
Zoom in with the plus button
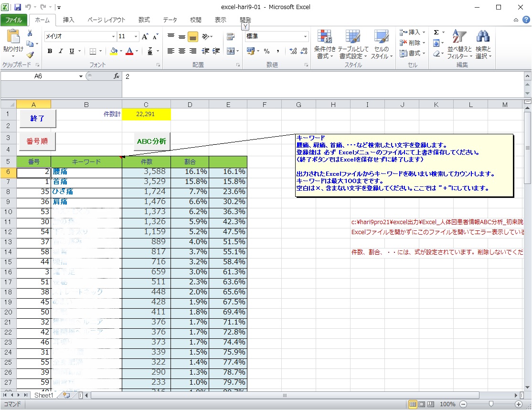coord(519,404)
